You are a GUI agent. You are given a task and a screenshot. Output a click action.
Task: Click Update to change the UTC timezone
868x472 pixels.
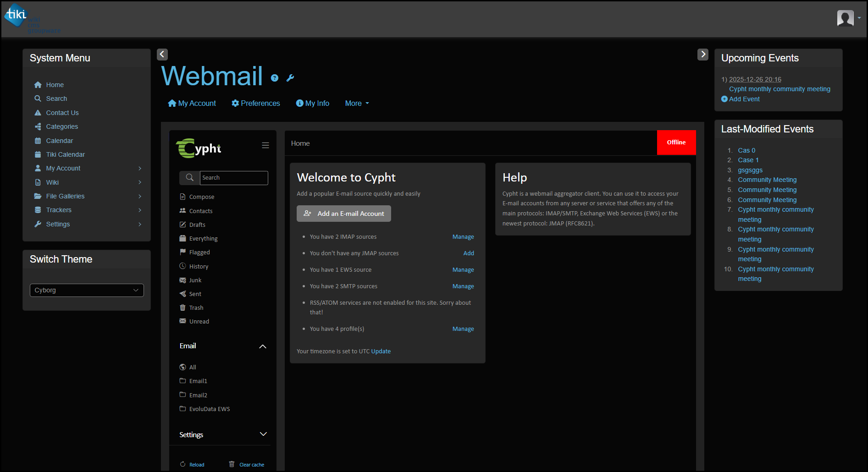click(381, 351)
